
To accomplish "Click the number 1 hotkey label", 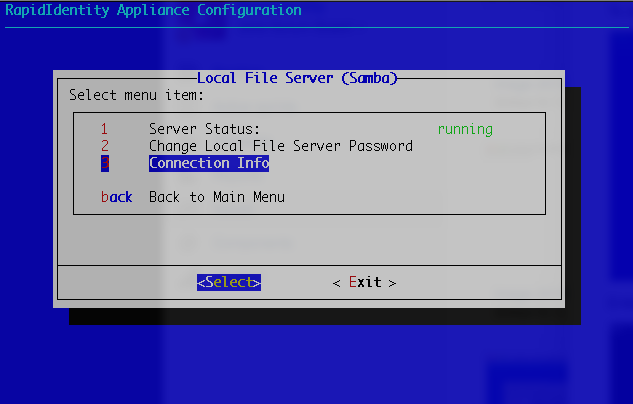I will (x=105, y=129).
